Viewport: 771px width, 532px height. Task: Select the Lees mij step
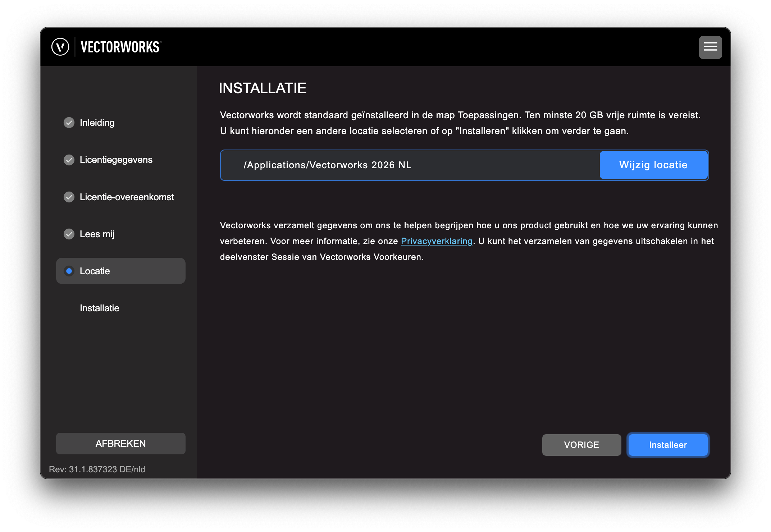(97, 234)
